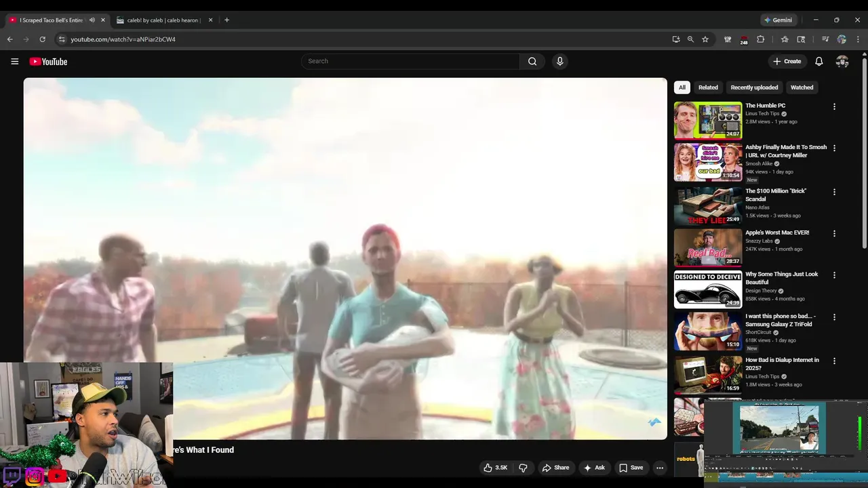Open the bookmarks star-list icon in toolbar
This screenshot has height=488, width=868.
[x=785, y=39]
